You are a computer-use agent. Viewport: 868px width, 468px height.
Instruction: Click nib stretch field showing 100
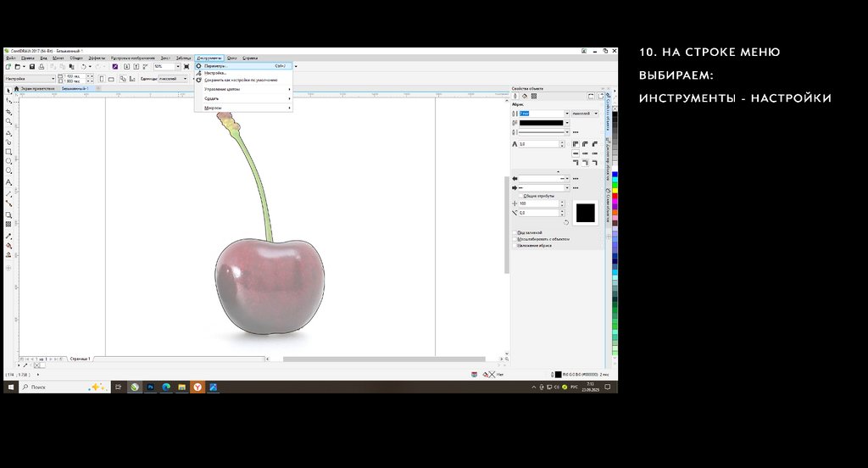pos(538,203)
